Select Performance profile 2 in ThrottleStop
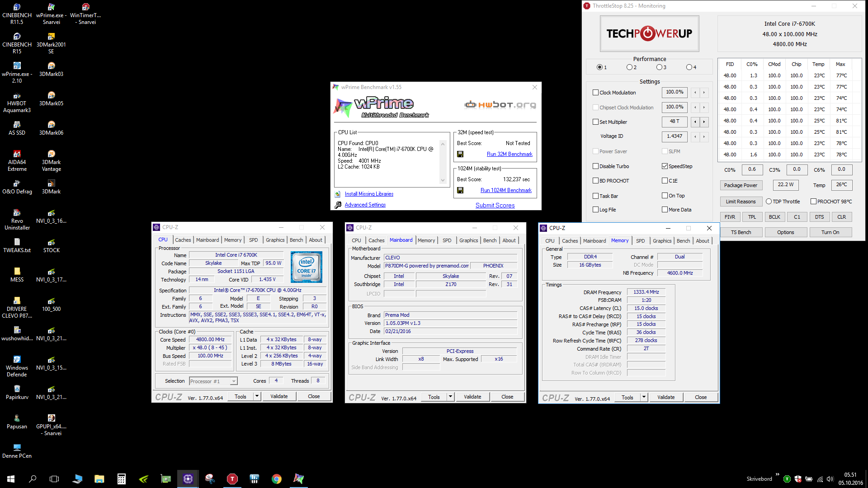 [x=629, y=67]
